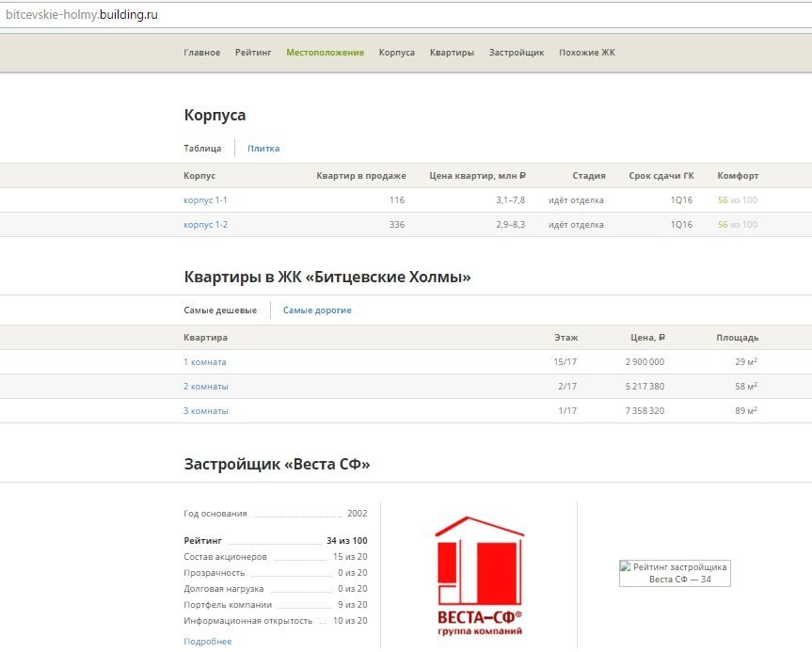This screenshot has height=652, width=812.
Task: Open the 1 комната apartment link
Action: (204, 361)
